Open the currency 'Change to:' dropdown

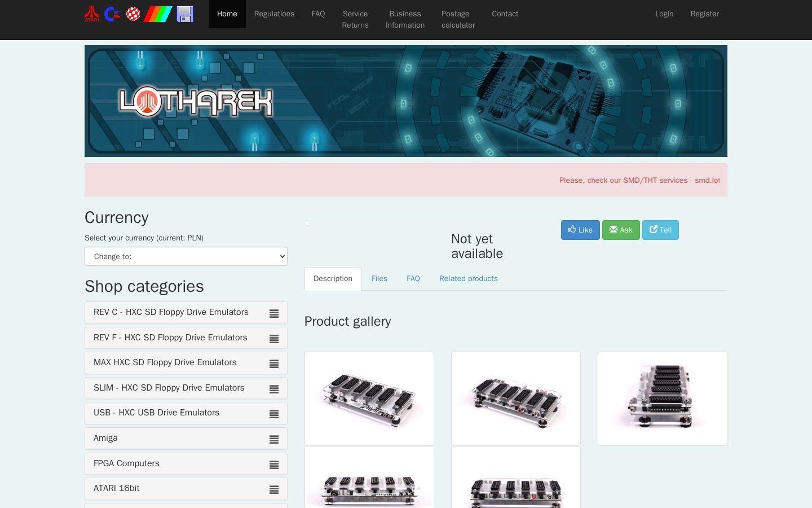(186, 256)
